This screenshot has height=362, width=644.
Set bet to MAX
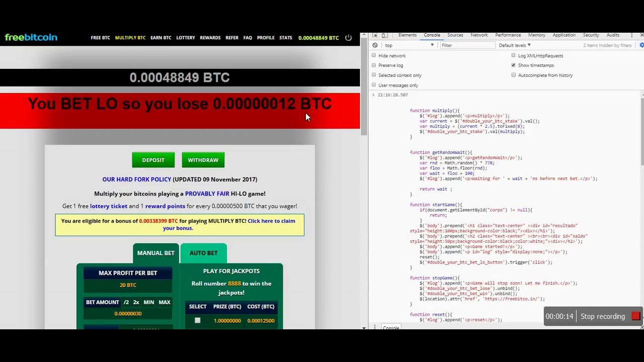[165, 302]
